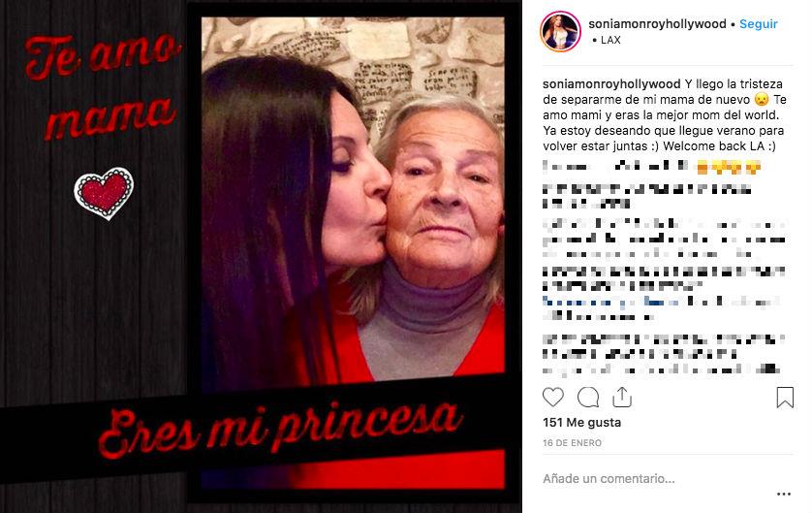This screenshot has width=812, height=513.
Task: Like the post with the heart icon
Action: [552, 398]
